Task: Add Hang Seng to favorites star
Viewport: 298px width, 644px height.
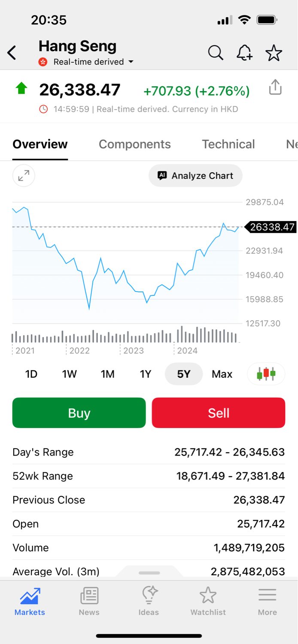Action: tap(274, 53)
